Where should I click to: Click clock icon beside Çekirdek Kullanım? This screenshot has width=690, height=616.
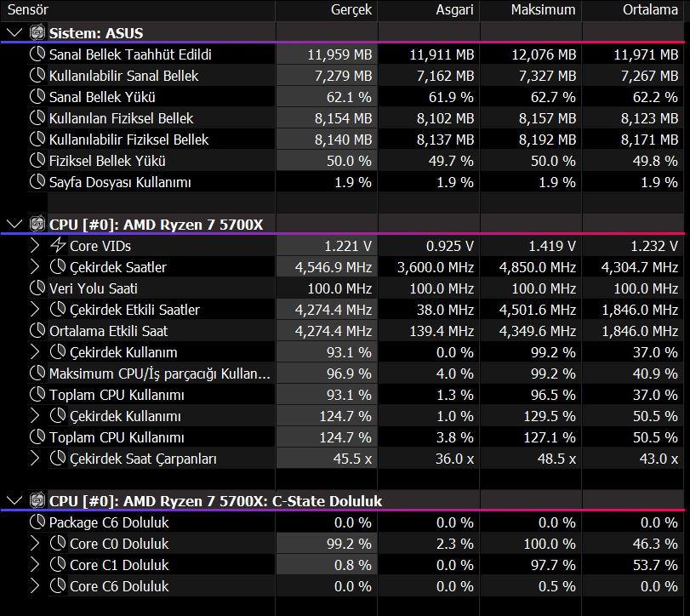point(58,351)
